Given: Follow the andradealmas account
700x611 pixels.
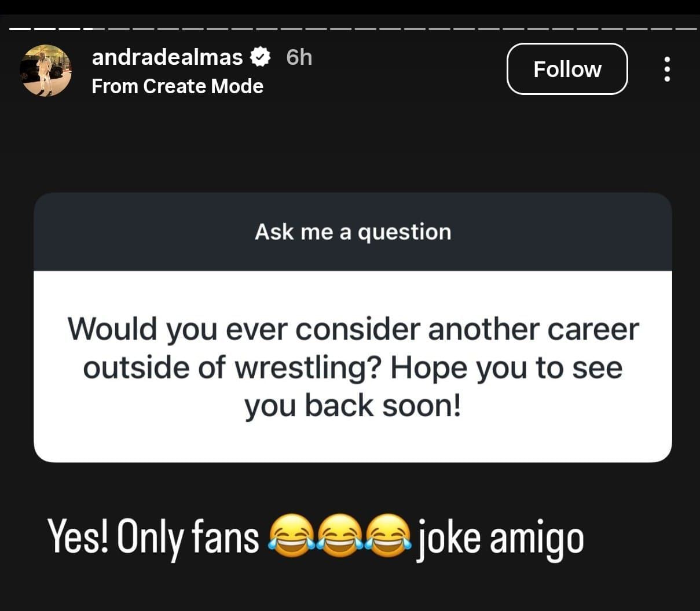Looking at the screenshot, I should [x=567, y=69].
